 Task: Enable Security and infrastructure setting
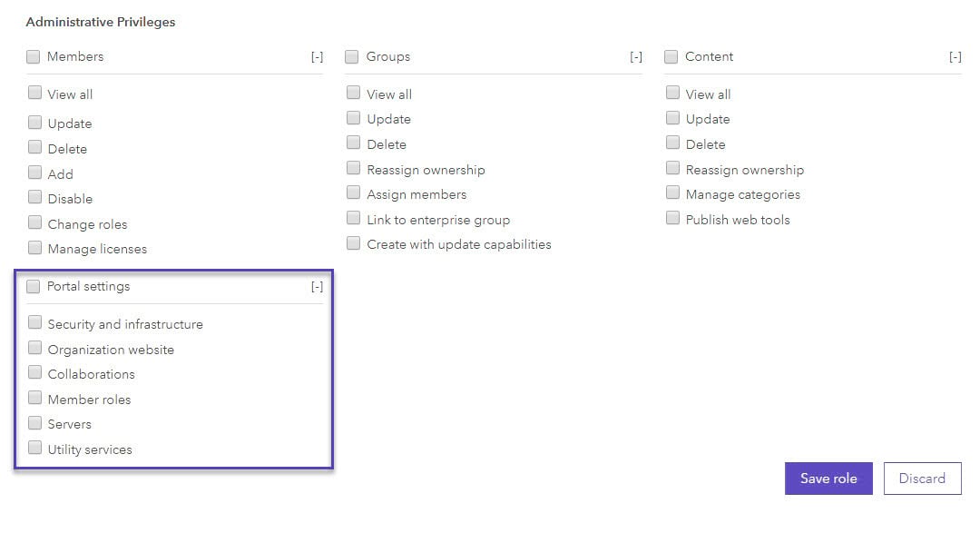click(34, 323)
